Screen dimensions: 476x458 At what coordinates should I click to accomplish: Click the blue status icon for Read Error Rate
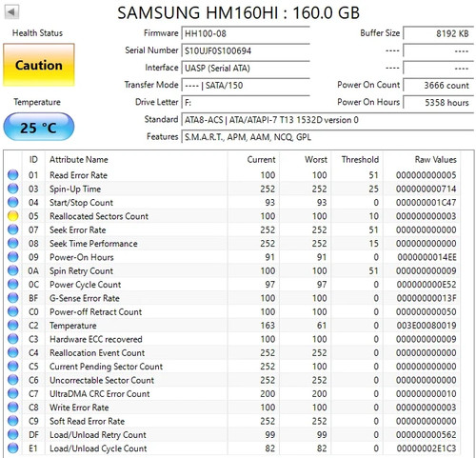[x=13, y=175]
